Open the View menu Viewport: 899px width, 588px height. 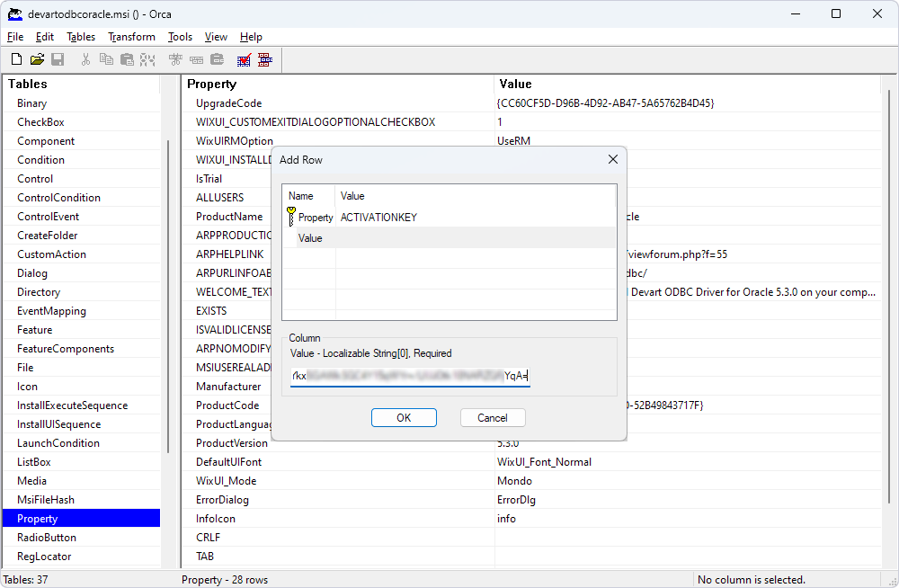216,37
